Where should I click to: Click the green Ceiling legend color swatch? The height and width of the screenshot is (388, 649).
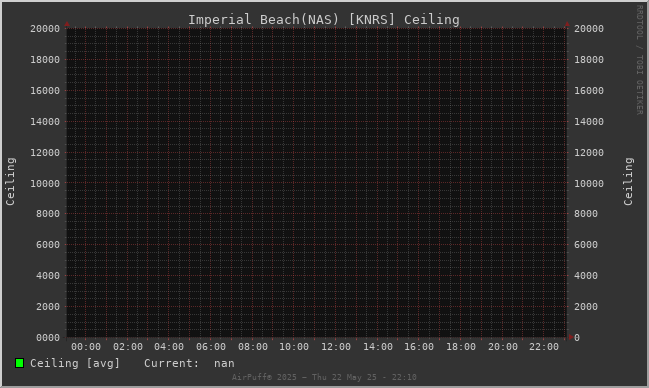point(19,363)
